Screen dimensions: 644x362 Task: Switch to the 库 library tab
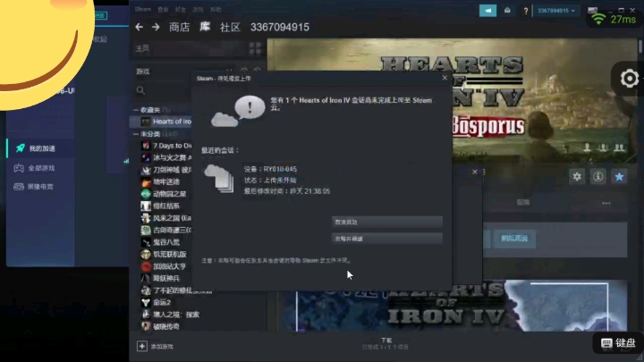tap(205, 27)
